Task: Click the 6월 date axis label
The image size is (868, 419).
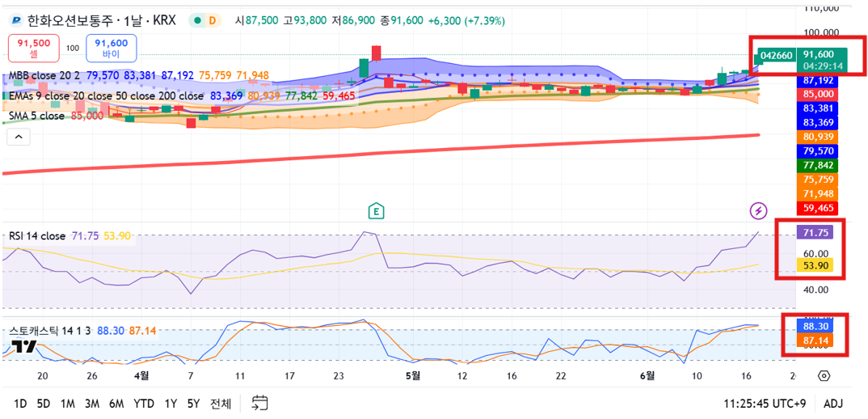Action: [x=647, y=376]
